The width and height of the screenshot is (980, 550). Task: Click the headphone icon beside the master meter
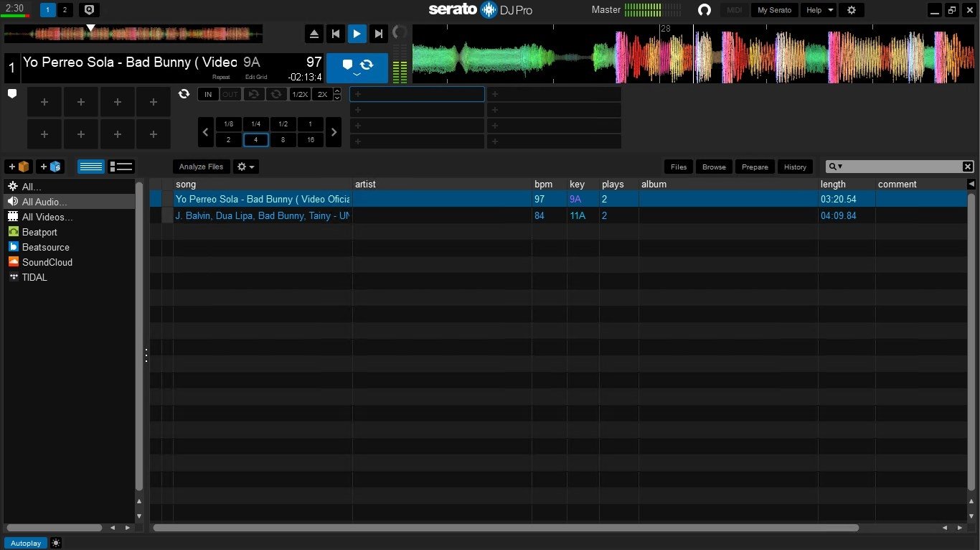705,10
